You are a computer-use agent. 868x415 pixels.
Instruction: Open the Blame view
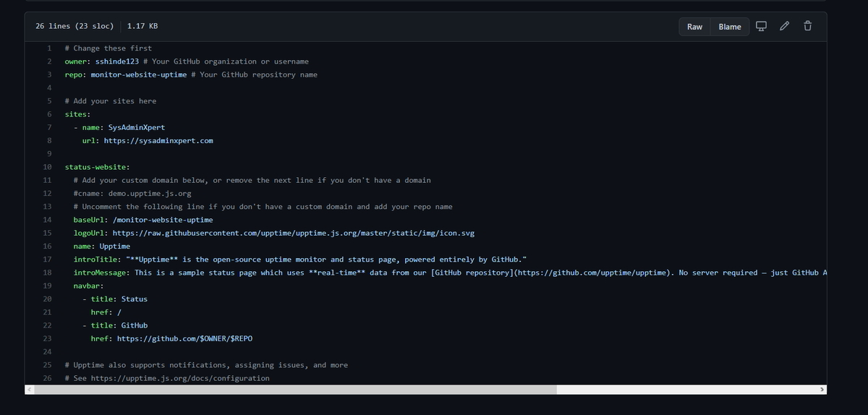click(730, 27)
